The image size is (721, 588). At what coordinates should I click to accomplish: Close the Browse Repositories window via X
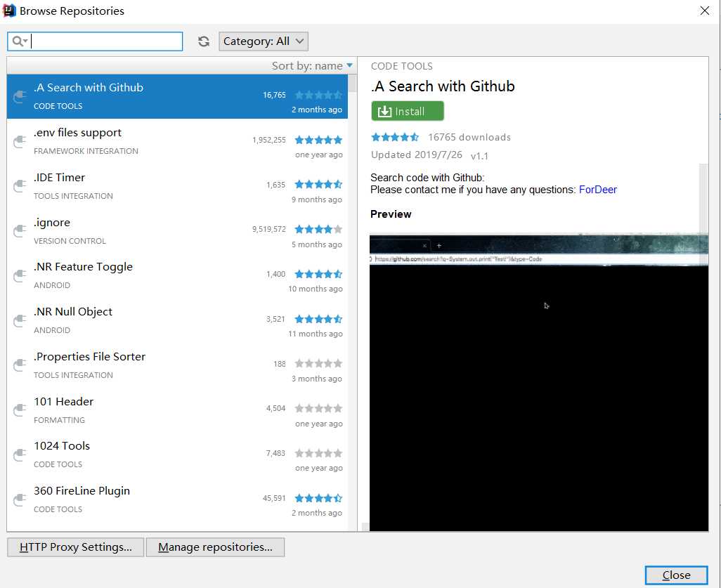[x=704, y=11]
